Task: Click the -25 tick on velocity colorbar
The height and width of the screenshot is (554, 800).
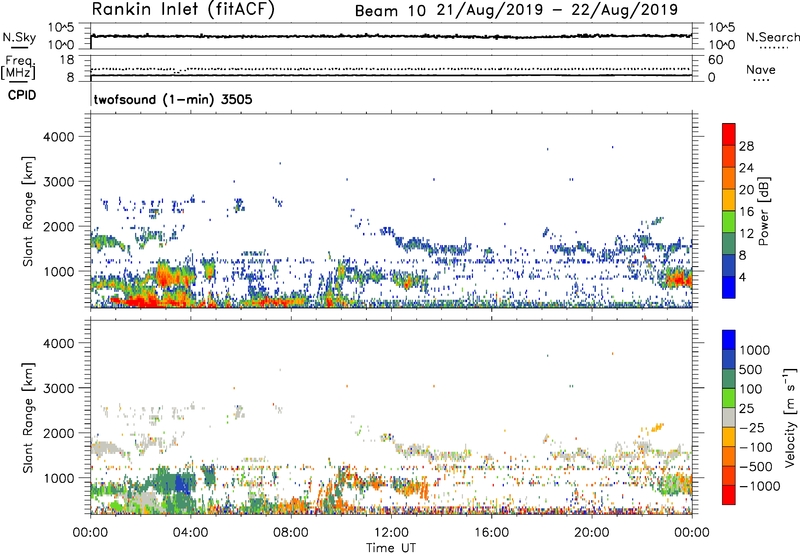Action: pos(750,427)
